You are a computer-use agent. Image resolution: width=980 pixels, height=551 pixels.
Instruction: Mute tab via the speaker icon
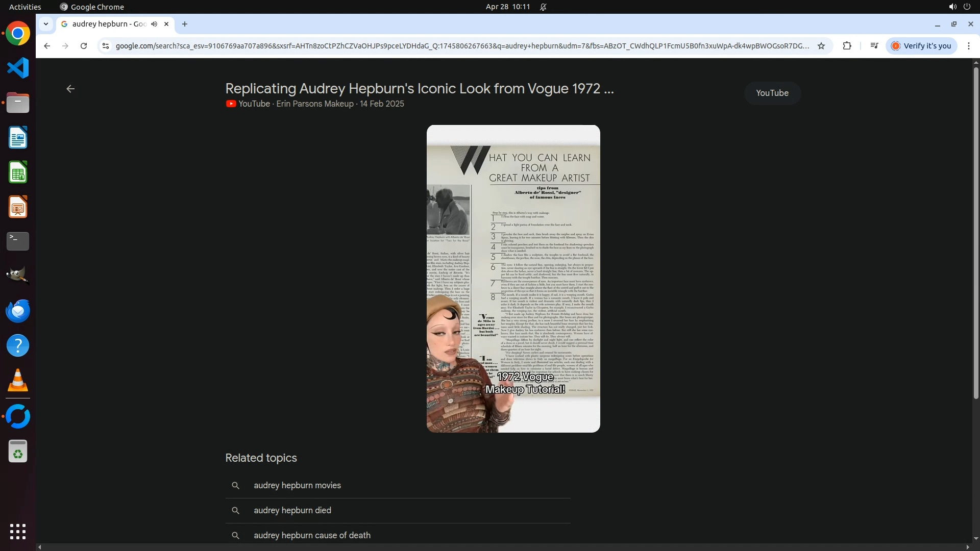click(x=154, y=24)
